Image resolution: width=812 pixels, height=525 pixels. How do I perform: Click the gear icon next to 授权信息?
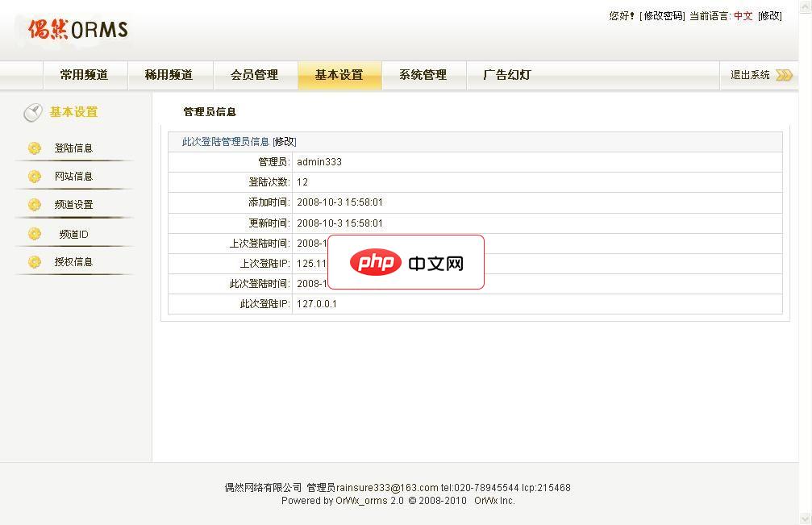coord(35,262)
